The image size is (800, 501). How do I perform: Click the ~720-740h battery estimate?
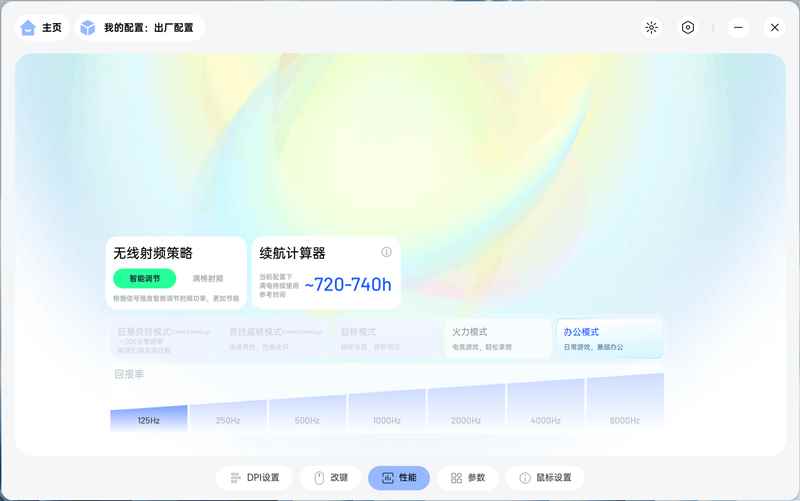(348, 285)
